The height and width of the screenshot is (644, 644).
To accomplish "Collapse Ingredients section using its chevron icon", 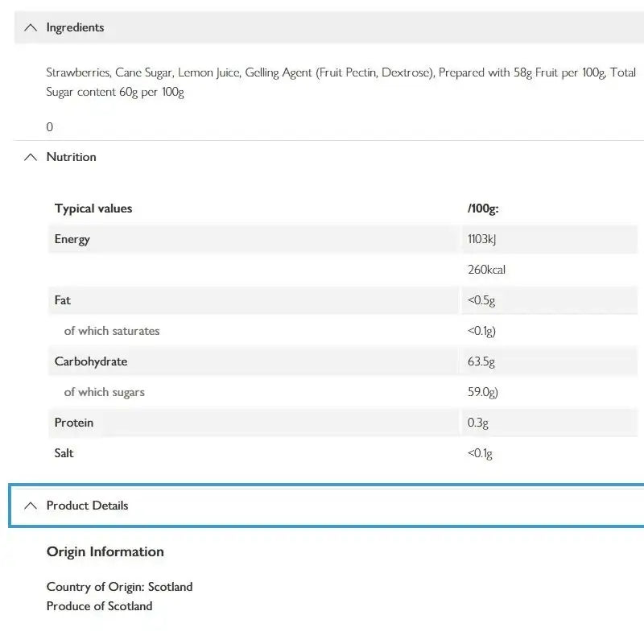I will pyautogui.click(x=31, y=27).
